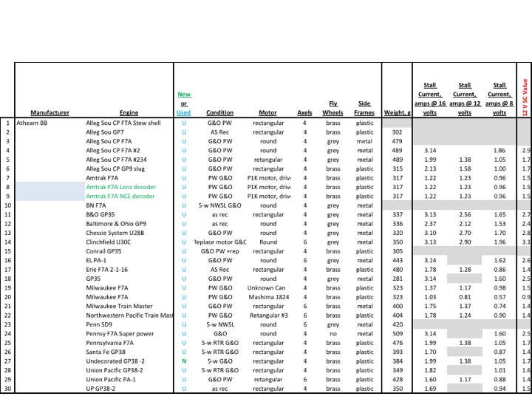Select the Chessie System U28B cell
The width and height of the screenshot is (532, 399).
coord(115,233)
